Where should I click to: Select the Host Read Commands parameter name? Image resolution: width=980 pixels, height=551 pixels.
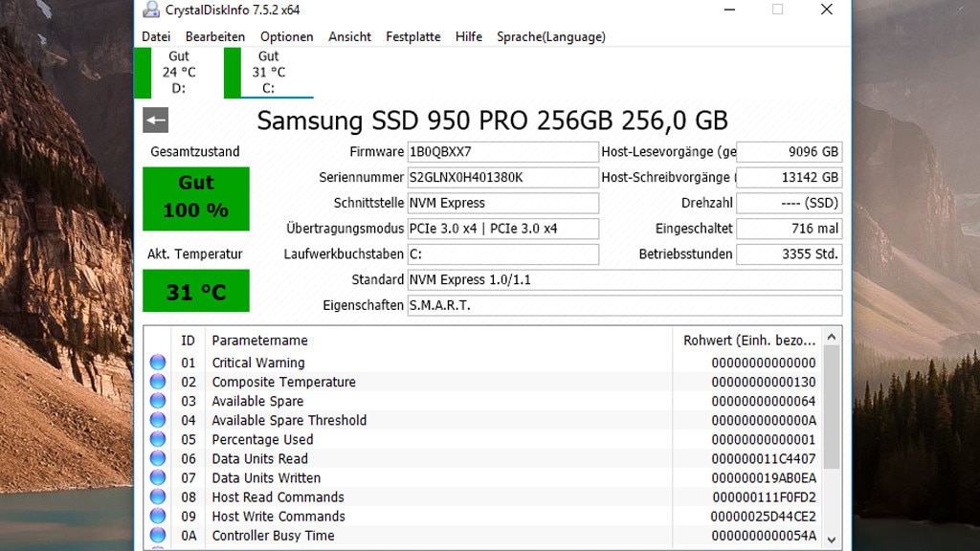pos(278,497)
